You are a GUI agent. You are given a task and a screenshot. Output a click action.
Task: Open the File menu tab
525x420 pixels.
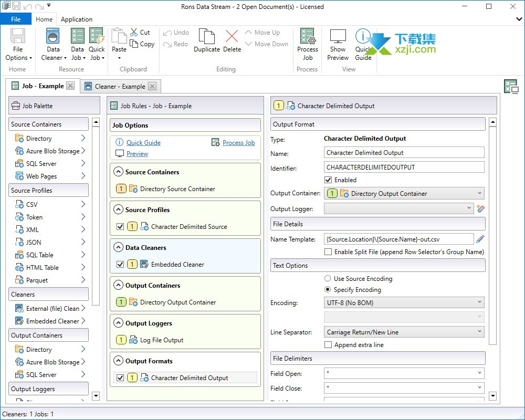point(16,19)
